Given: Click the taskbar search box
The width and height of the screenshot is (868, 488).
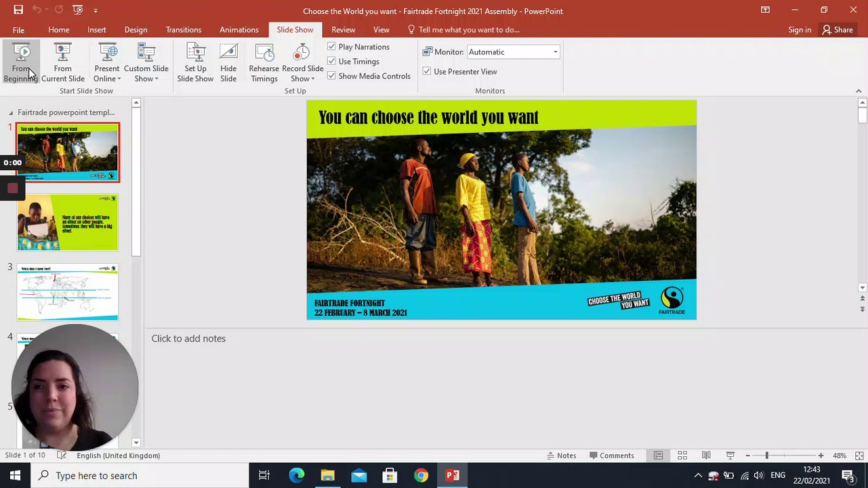Looking at the screenshot, I should pos(140,476).
